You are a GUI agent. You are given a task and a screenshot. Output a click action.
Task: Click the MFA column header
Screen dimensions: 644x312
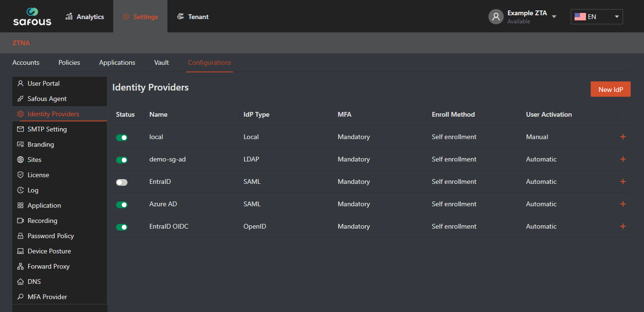(344, 114)
